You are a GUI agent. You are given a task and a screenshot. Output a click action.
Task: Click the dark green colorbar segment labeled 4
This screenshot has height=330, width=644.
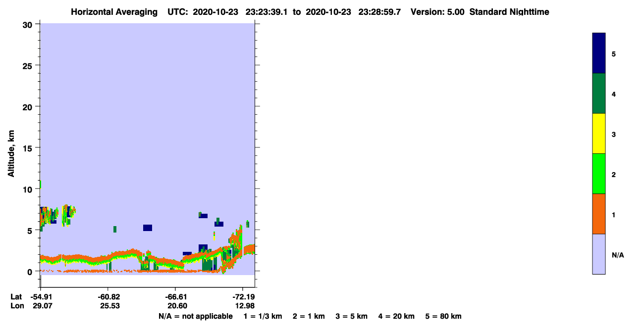[x=599, y=94]
